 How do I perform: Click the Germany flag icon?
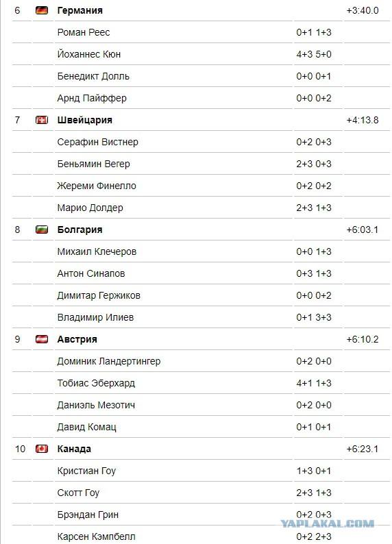42,10
